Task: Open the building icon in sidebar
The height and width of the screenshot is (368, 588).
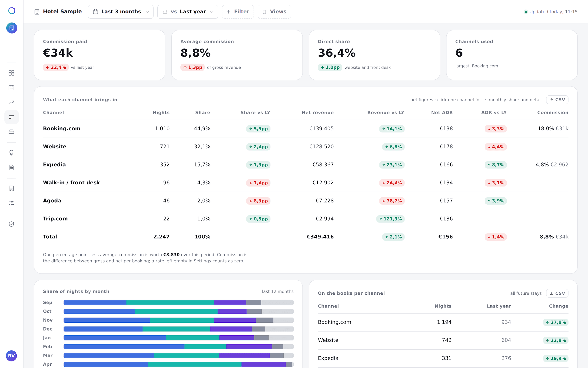Action: (x=11, y=188)
